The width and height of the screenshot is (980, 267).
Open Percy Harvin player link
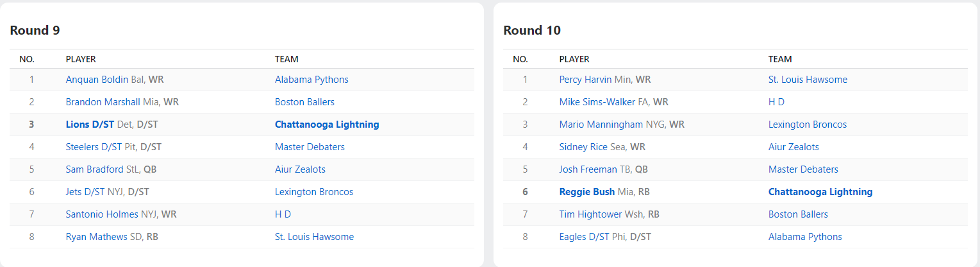tap(585, 80)
